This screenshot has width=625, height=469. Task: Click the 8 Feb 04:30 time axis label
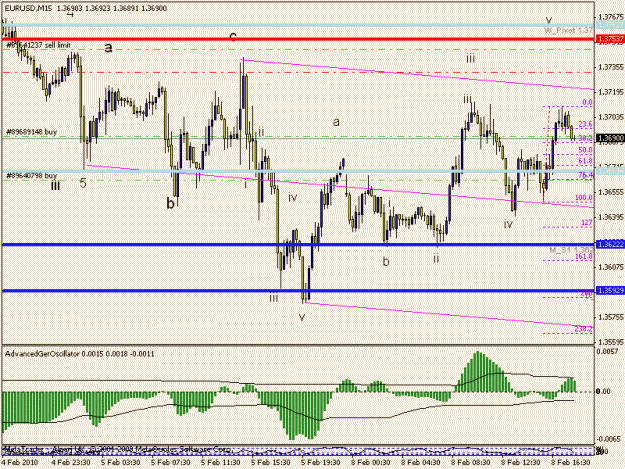[421, 462]
